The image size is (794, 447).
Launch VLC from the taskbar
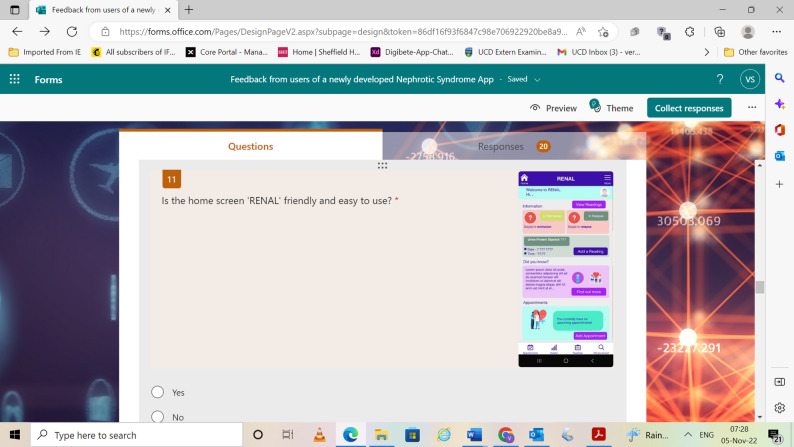(320, 434)
